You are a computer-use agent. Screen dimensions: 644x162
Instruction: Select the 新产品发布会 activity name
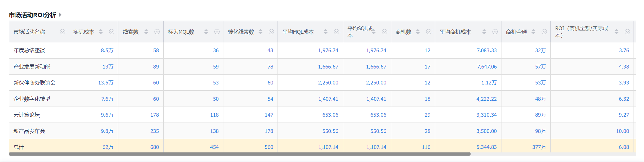29,131
